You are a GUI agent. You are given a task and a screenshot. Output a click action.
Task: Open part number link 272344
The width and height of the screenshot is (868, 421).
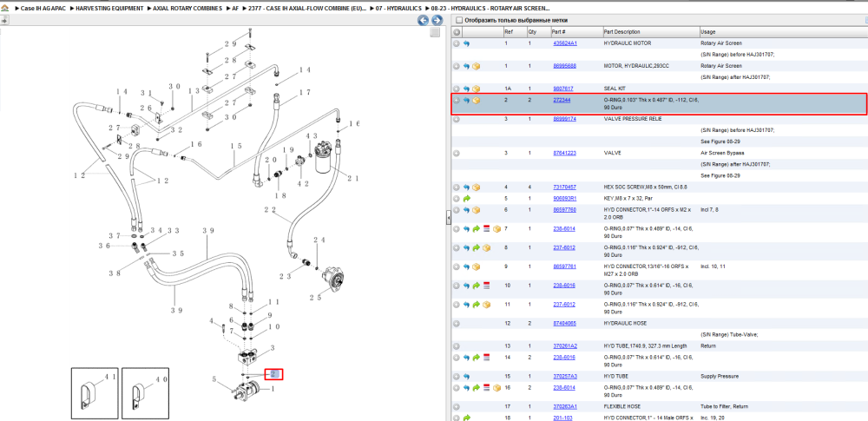pyautogui.click(x=562, y=101)
